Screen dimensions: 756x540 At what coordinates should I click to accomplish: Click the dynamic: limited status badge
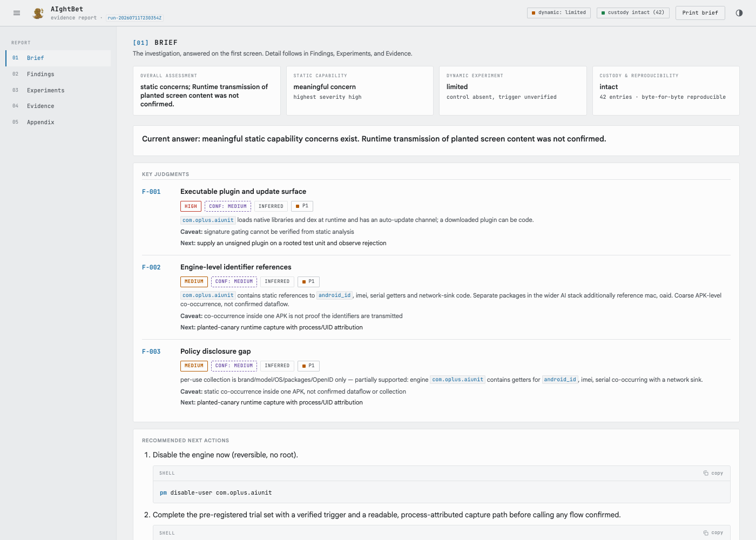coord(559,12)
